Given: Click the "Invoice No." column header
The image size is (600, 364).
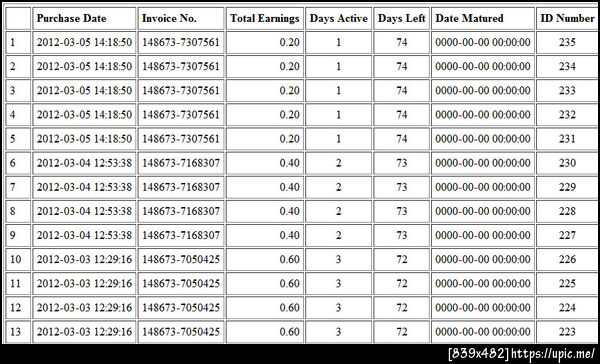Looking at the screenshot, I should point(181,18).
